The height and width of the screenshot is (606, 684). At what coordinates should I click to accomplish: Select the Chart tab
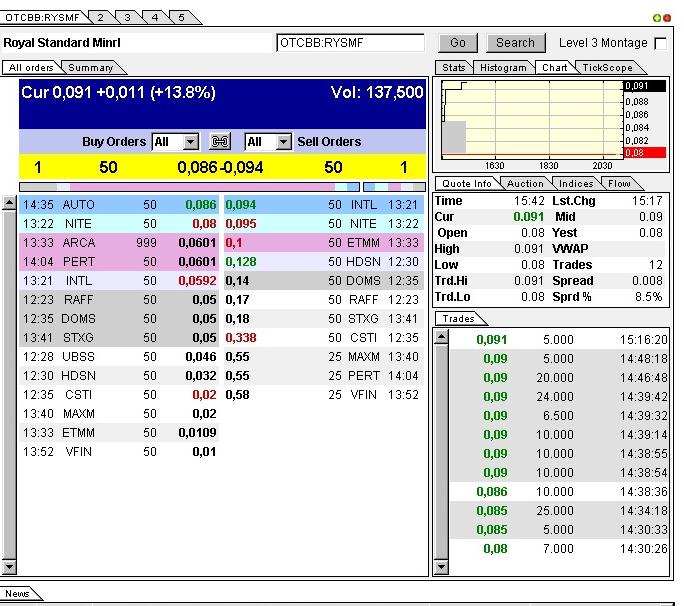pos(554,68)
